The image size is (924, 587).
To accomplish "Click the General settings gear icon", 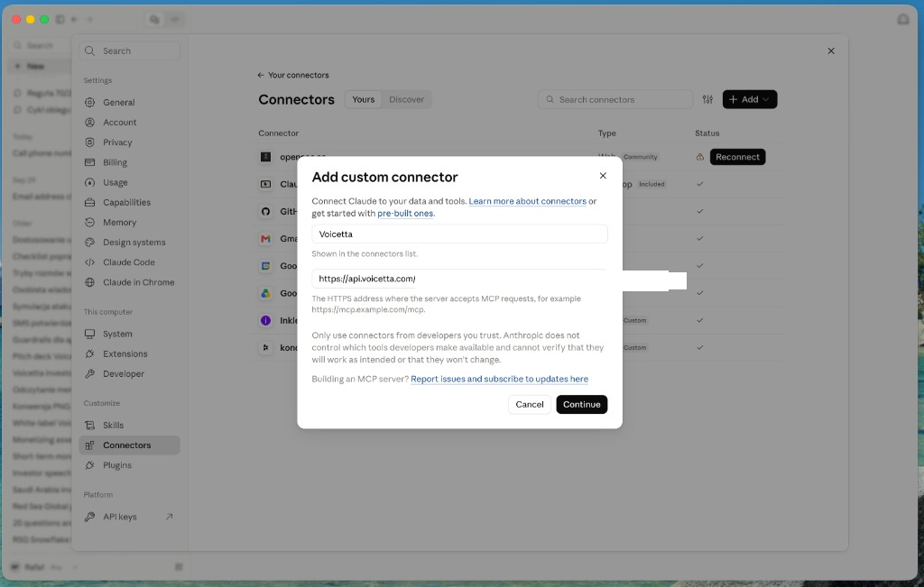I will click(x=89, y=102).
